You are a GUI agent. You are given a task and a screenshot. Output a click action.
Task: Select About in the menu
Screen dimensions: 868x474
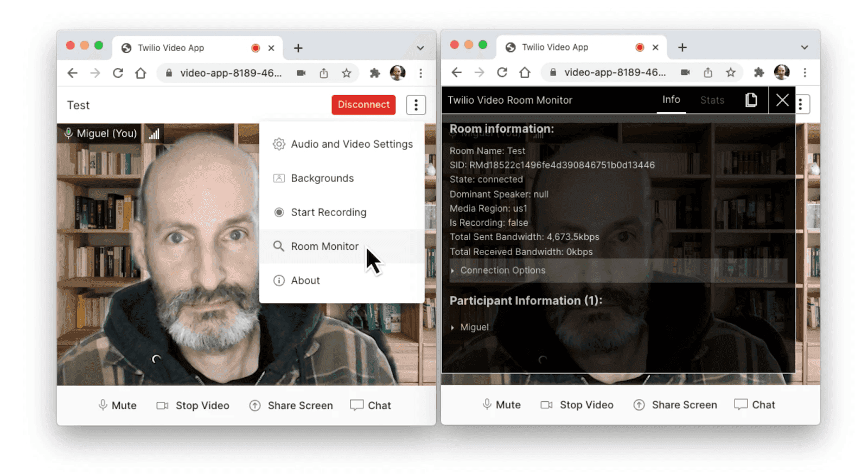click(342, 281)
